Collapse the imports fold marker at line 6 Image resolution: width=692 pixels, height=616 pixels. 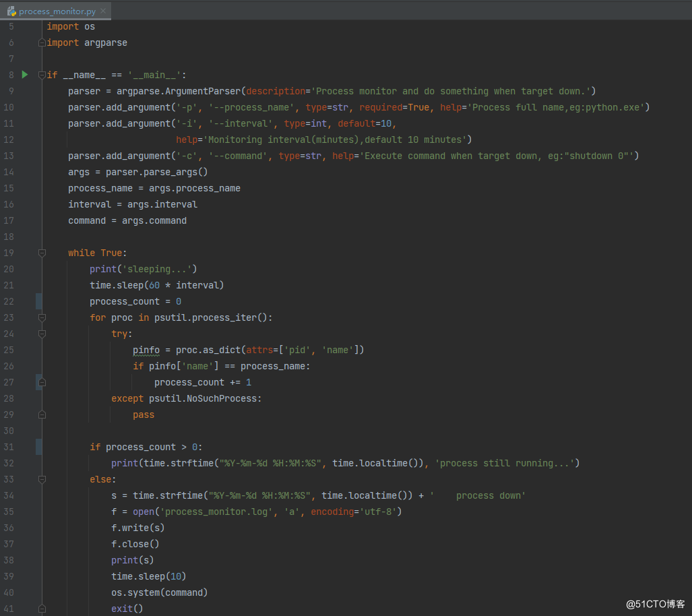pos(42,43)
